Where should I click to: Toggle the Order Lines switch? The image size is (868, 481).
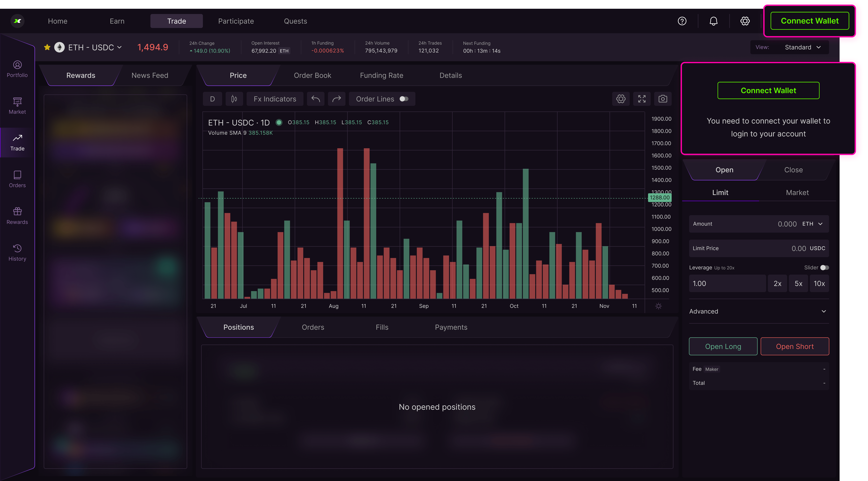(404, 99)
